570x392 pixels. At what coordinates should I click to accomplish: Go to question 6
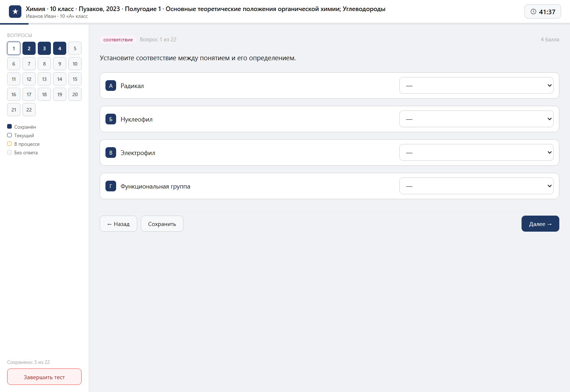click(14, 64)
